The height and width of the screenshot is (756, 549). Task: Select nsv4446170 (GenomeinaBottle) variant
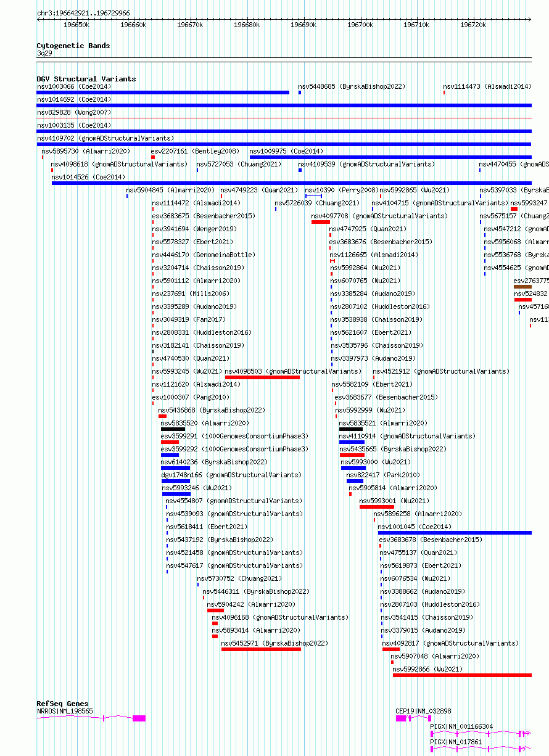coord(204,255)
